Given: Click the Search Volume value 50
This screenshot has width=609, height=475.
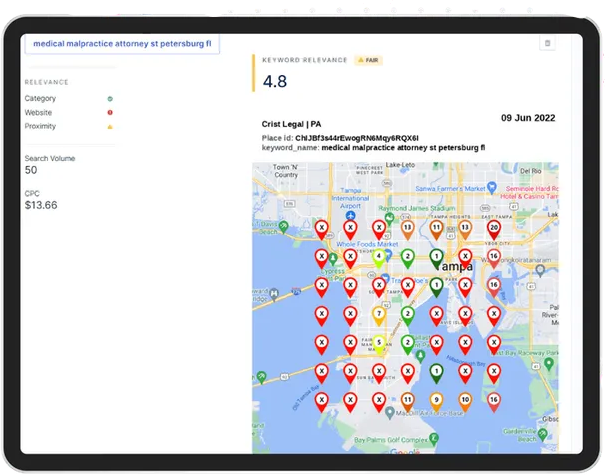Looking at the screenshot, I should pos(31,170).
